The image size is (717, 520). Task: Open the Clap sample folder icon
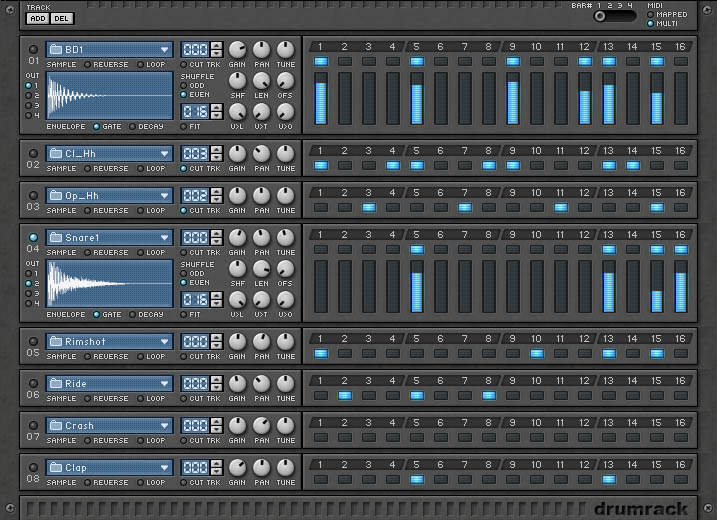(x=56, y=468)
